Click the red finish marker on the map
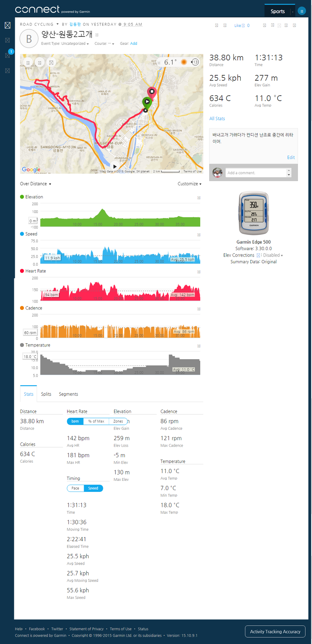Image resolution: width=312 pixels, height=644 pixels. click(152, 93)
